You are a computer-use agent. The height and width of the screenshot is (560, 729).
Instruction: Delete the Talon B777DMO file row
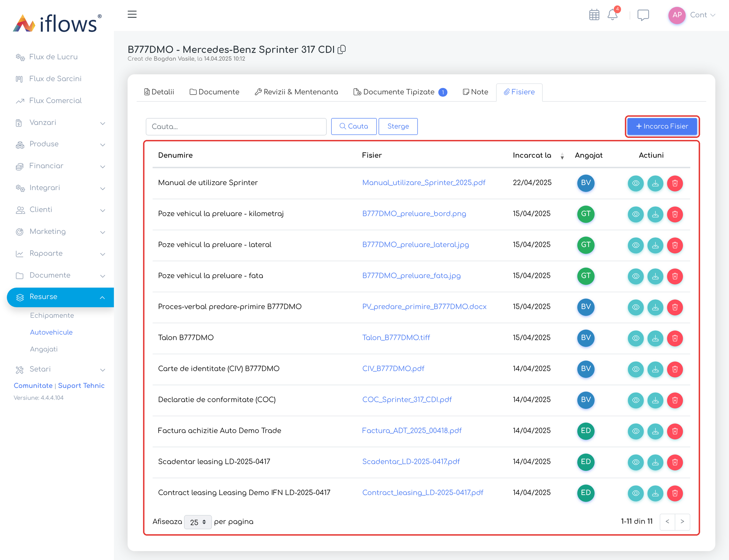tap(675, 338)
